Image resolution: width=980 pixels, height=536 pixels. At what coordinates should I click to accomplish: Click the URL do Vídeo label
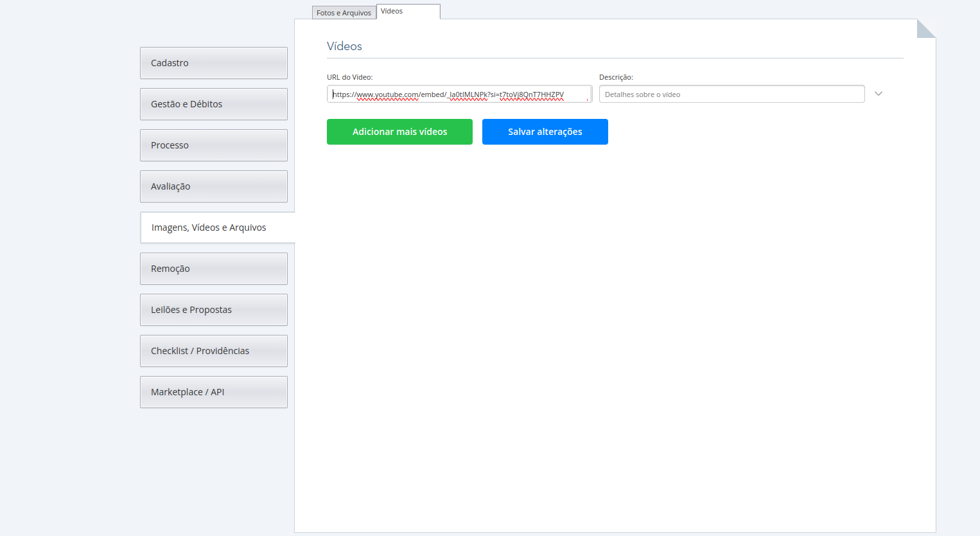[349, 77]
